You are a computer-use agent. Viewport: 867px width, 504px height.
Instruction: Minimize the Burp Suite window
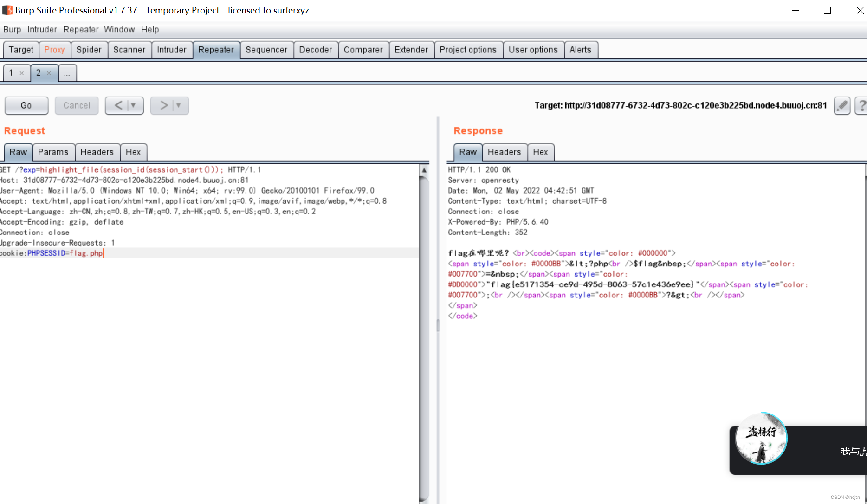pos(795,10)
